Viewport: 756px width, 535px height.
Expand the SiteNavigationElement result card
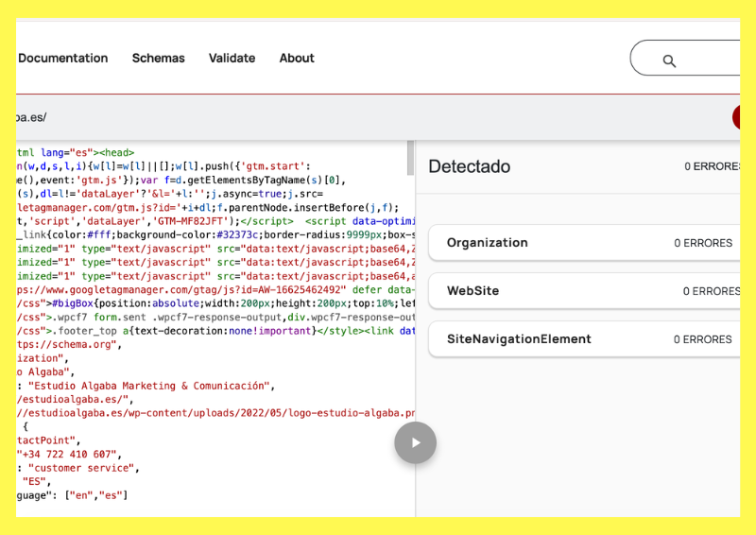pyautogui.click(x=584, y=339)
